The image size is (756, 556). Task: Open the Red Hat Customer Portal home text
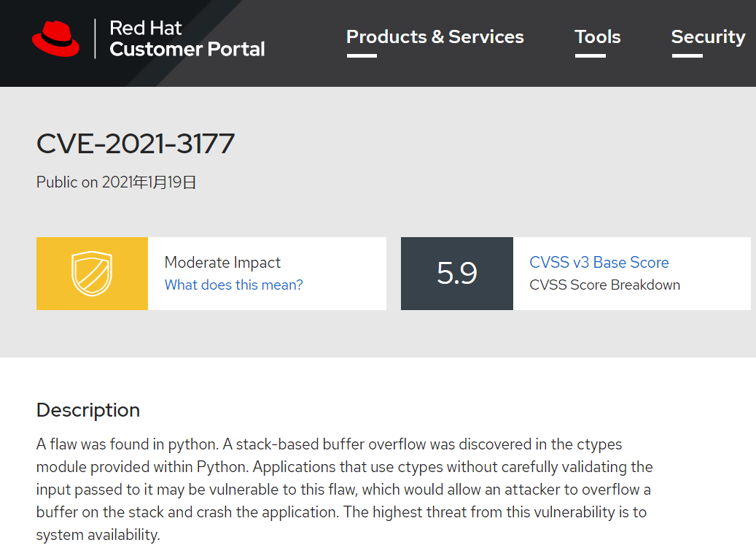pos(187,39)
